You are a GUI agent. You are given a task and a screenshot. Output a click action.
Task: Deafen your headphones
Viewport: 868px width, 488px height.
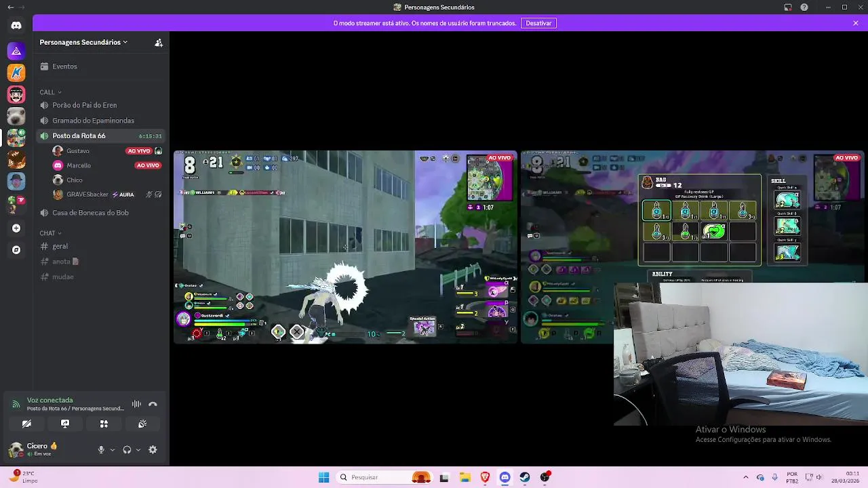(x=127, y=449)
